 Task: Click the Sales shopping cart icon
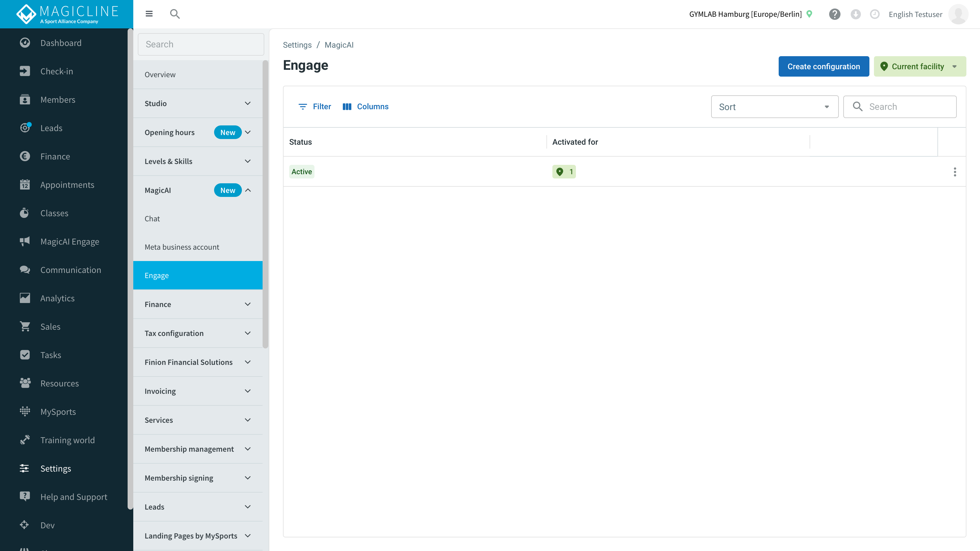coord(25,327)
